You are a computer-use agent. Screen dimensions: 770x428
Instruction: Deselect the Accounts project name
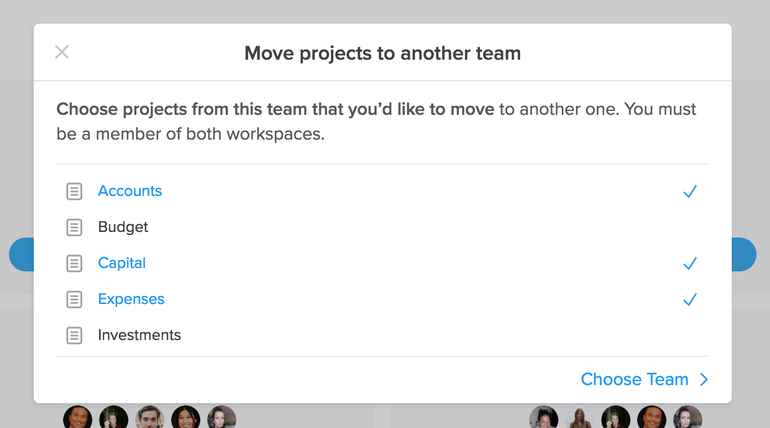pos(130,191)
